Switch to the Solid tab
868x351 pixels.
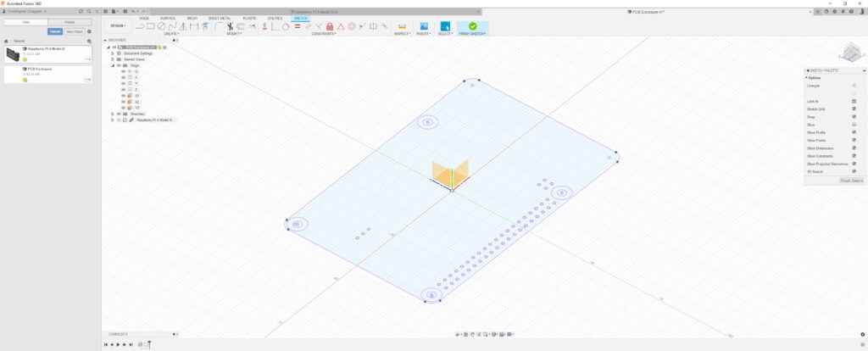144,19
